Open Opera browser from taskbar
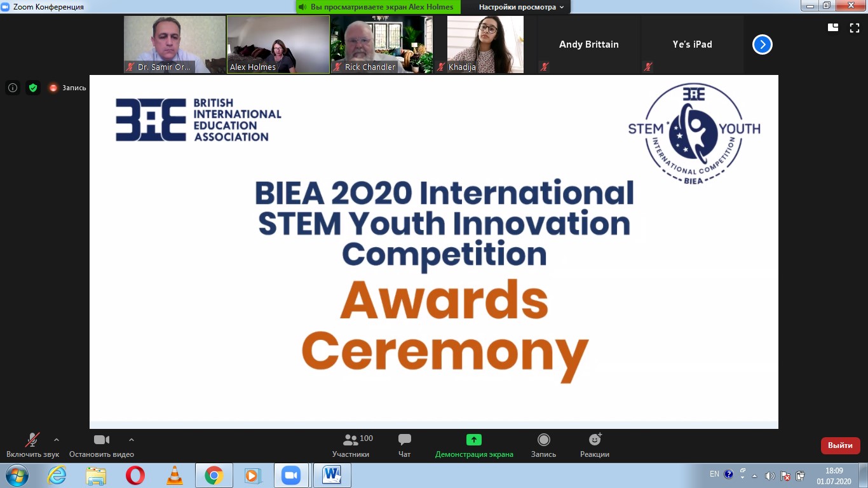 tap(135, 475)
